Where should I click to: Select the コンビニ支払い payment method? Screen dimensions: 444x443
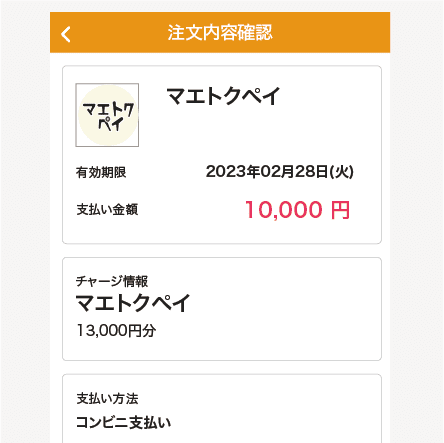tap(123, 422)
